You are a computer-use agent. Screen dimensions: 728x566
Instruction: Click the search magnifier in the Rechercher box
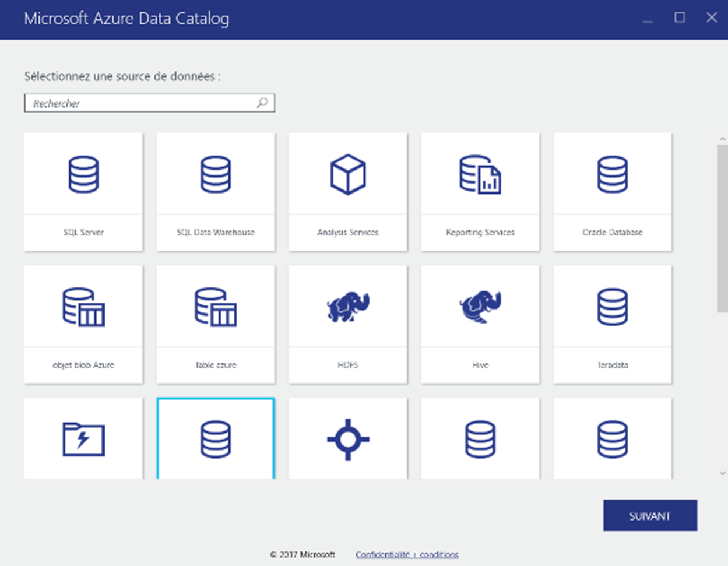pos(262,103)
